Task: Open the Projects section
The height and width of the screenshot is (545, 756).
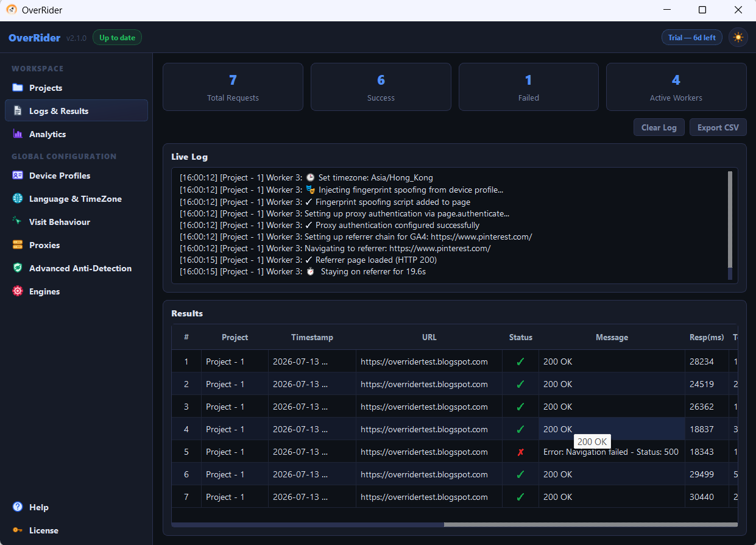Action: pyautogui.click(x=76, y=88)
